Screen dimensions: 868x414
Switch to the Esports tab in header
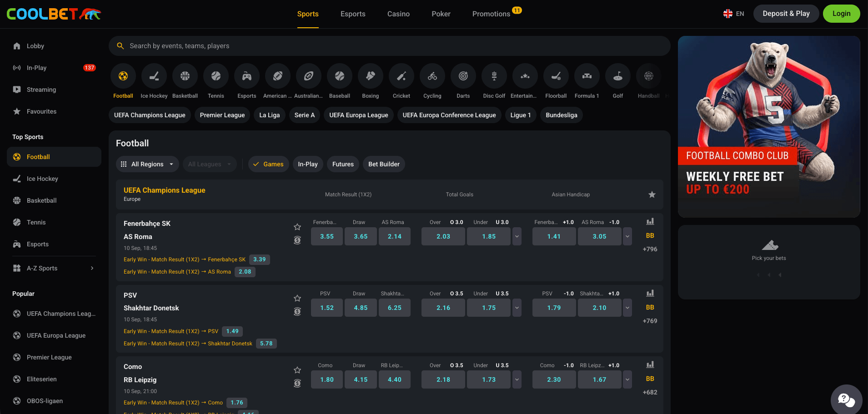point(353,14)
